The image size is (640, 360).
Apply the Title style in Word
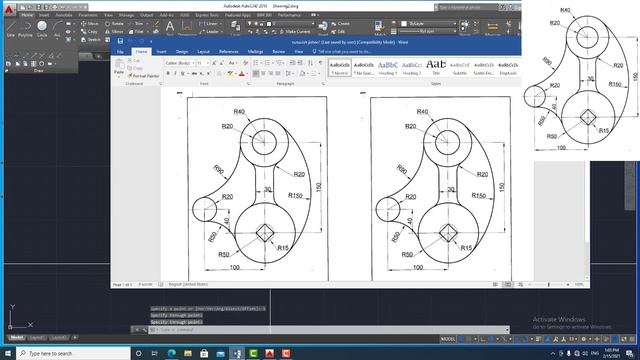436,68
